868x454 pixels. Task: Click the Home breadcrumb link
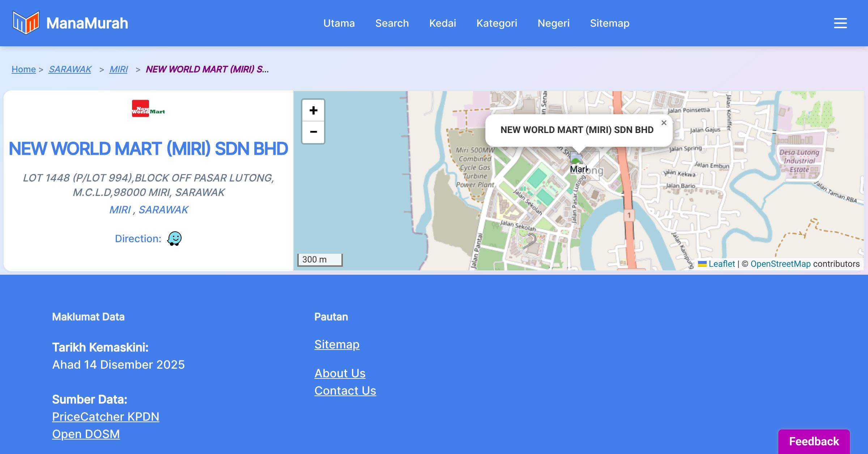click(x=24, y=69)
